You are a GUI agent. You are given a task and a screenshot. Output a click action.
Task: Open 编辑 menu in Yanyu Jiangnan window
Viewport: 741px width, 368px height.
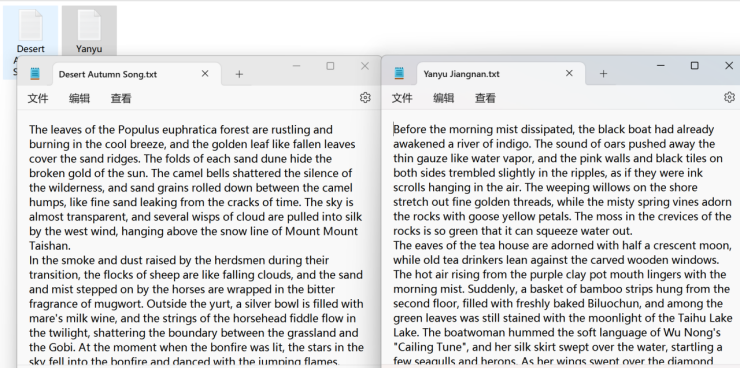click(444, 98)
